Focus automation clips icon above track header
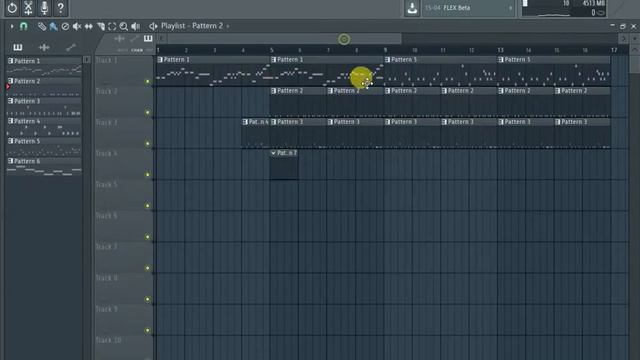This screenshot has height=360, width=640. (134, 39)
